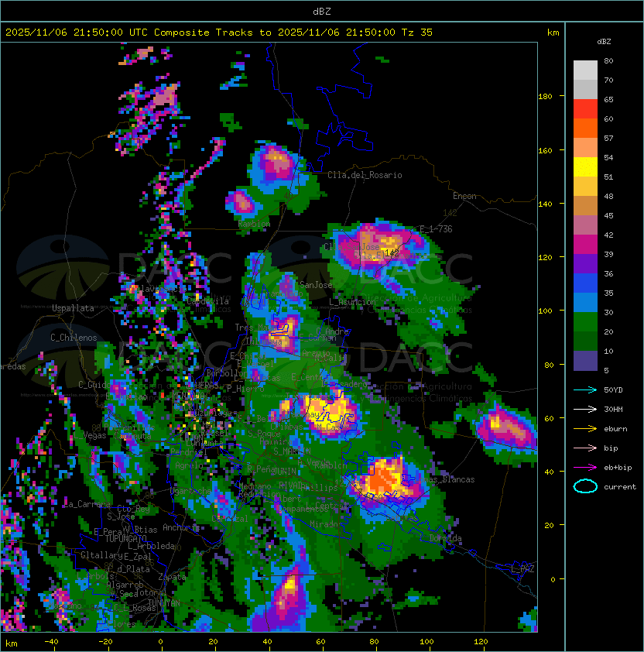Click the '180' tick on vertical km axis
The image size is (644, 652).
(x=545, y=97)
